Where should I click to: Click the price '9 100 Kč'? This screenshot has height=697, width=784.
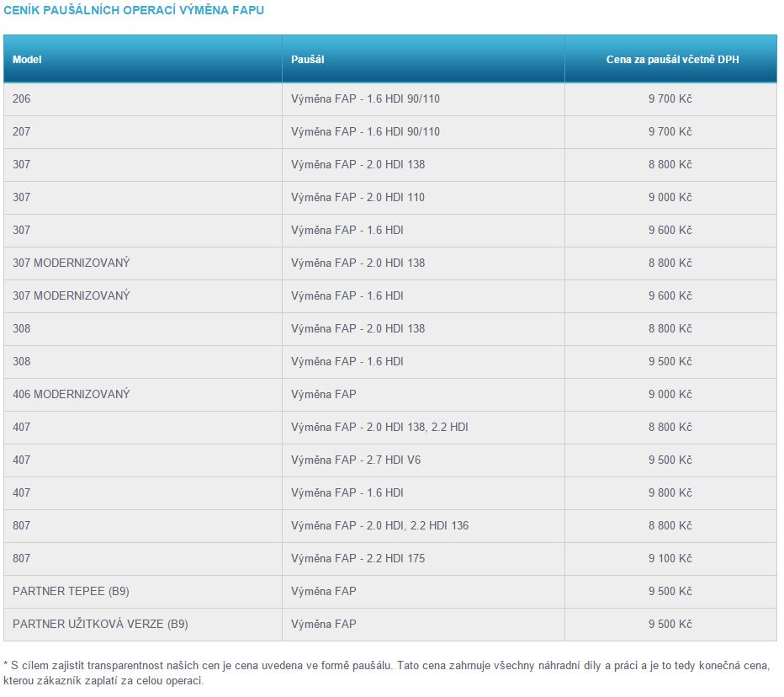point(670,558)
